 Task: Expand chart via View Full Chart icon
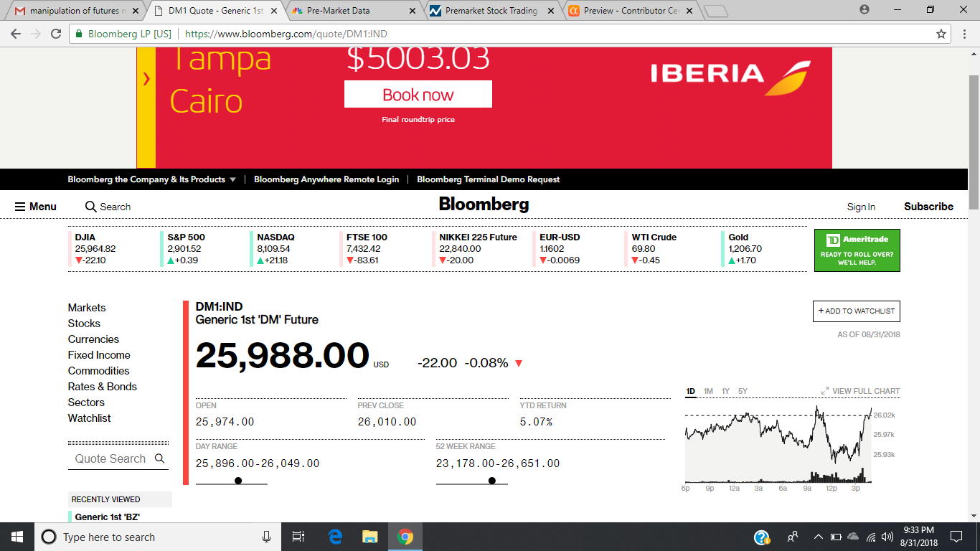pos(825,391)
